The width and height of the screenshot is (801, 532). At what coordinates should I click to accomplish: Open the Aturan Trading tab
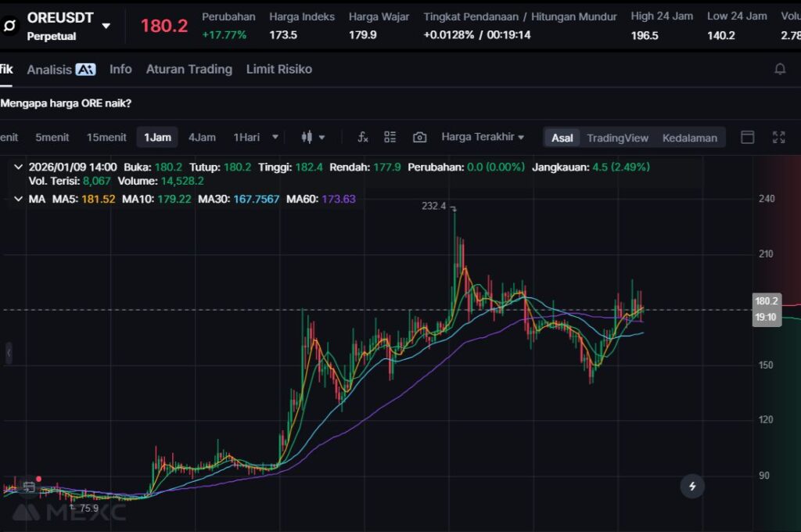(189, 69)
